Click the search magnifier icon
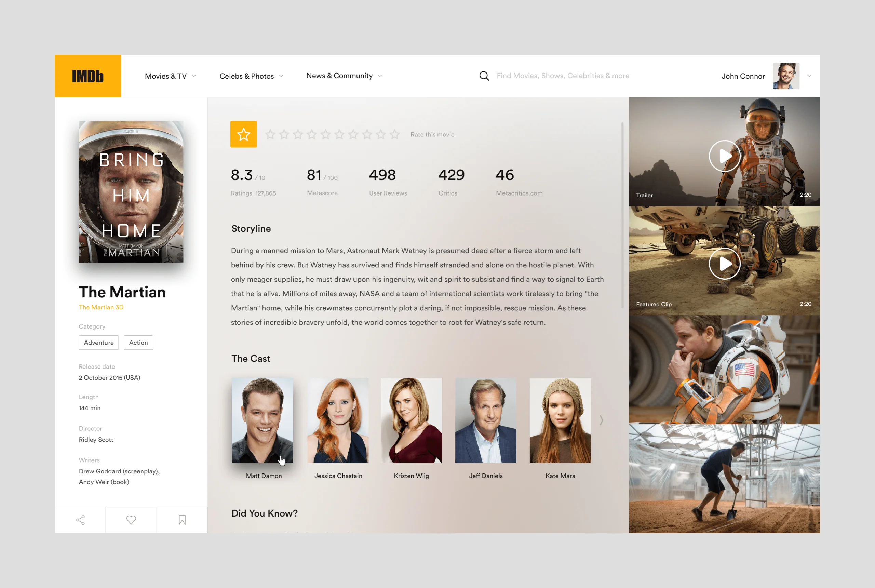The width and height of the screenshot is (875, 588). pos(484,76)
